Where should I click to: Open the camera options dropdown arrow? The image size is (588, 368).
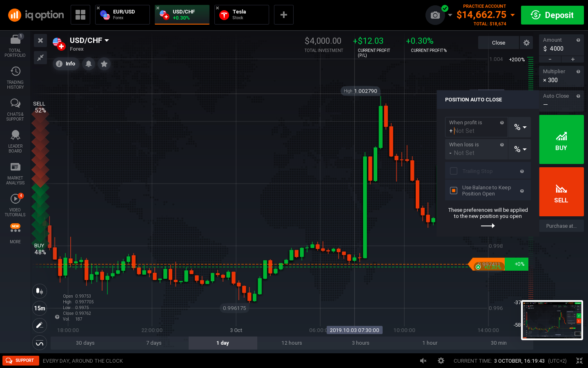click(x=450, y=15)
